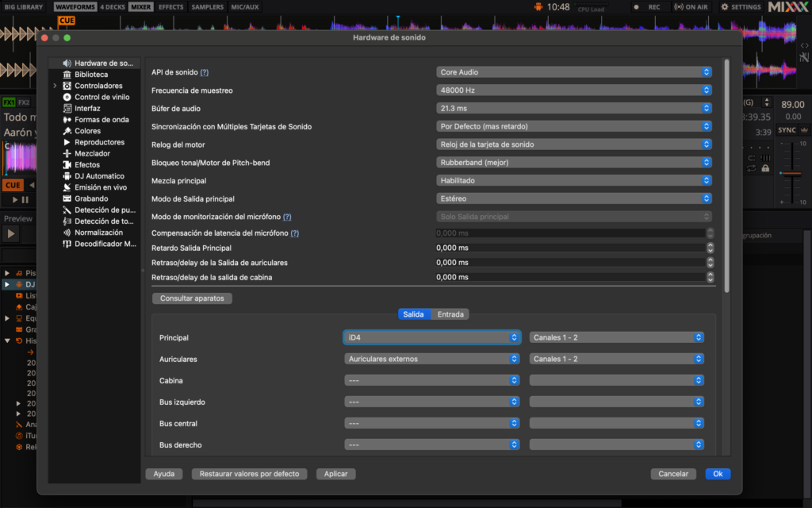Open the Principal output device dropdown
The height and width of the screenshot is (508, 812).
(432, 337)
